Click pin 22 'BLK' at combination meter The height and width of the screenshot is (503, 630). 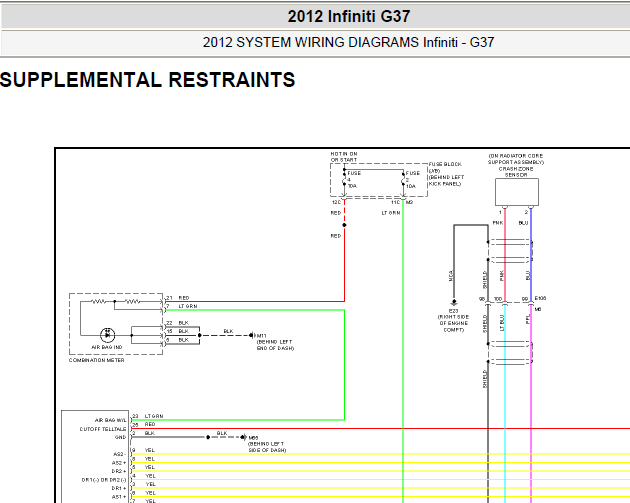coord(184,323)
